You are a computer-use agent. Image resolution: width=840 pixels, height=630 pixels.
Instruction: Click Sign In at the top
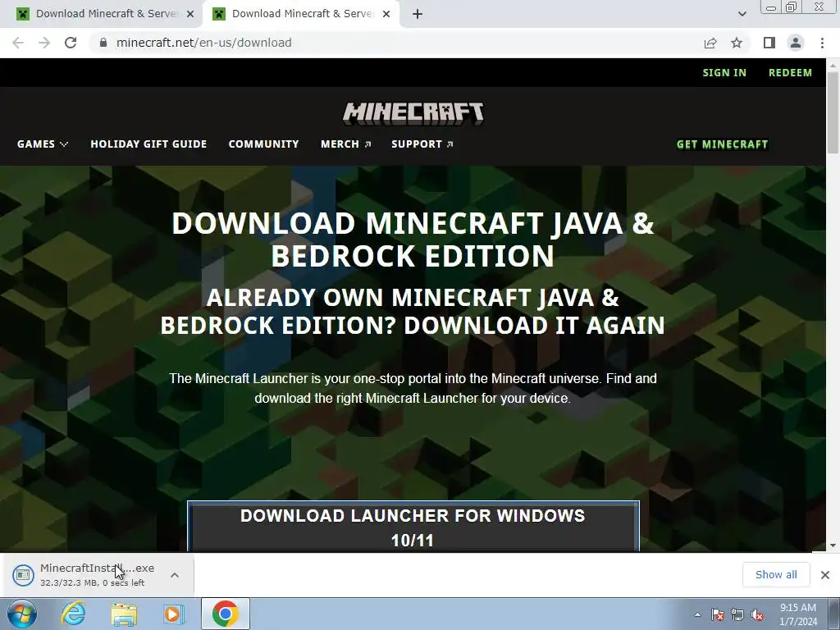pyautogui.click(x=724, y=73)
